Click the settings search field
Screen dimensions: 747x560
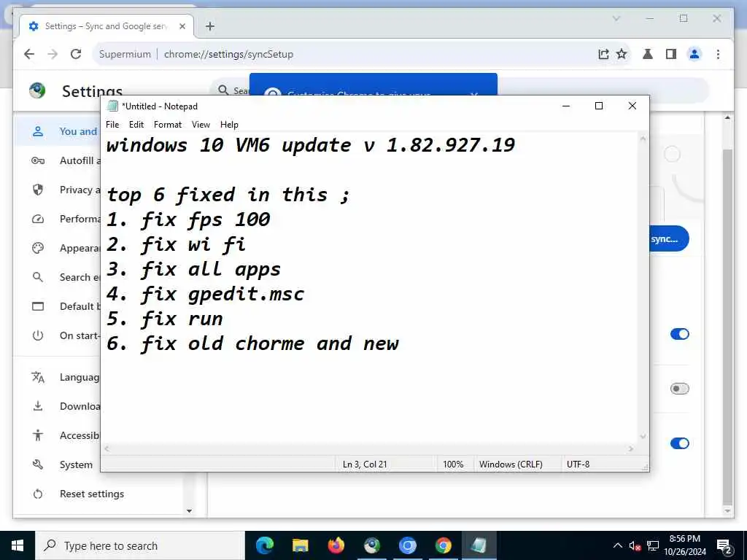(231, 90)
